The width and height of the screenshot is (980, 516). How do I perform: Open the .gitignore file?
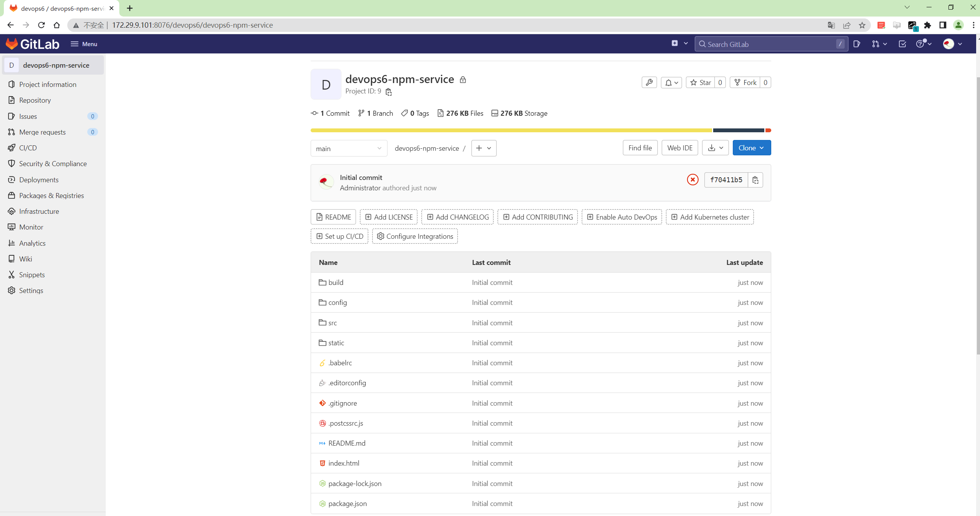[343, 403]
